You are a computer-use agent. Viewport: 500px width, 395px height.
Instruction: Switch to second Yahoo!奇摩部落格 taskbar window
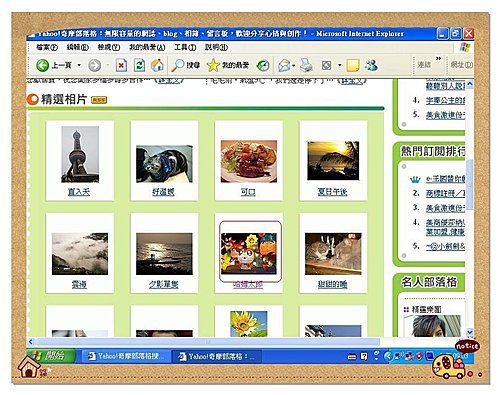click(x=217, y=356)
